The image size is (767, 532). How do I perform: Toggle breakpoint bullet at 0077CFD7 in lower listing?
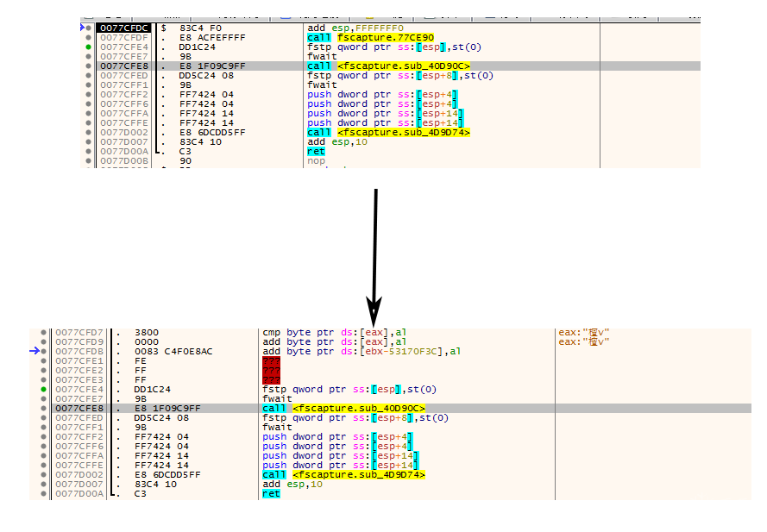(x=43, y=333)
